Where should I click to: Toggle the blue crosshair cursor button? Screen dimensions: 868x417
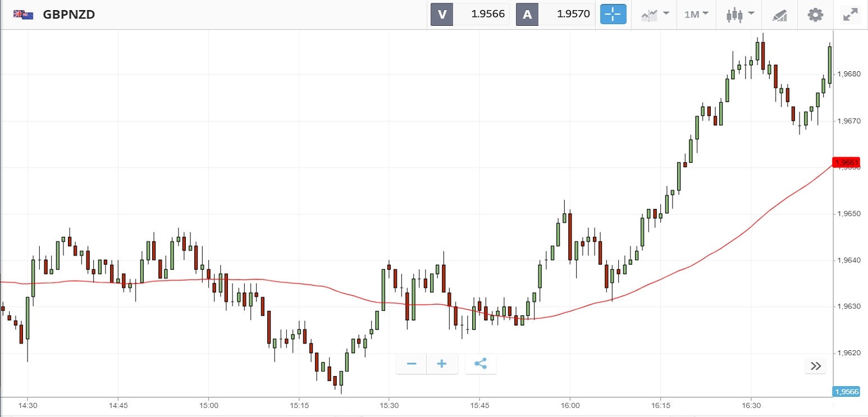[x=613, y=14]
